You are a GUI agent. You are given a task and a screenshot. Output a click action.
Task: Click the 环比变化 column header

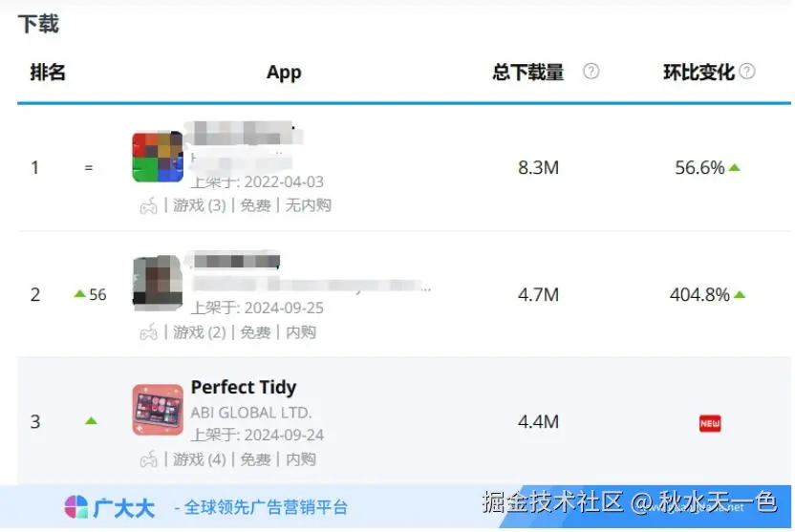698,72
